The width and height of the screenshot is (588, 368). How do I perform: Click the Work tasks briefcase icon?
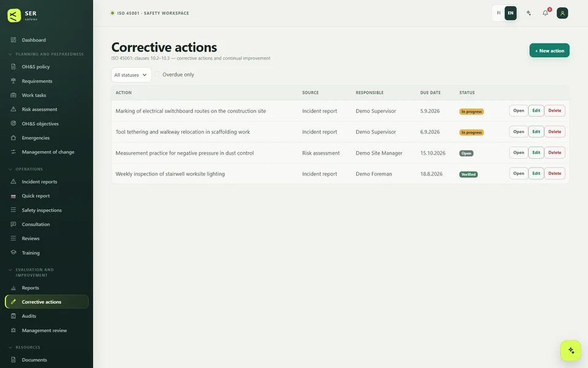(x=13, y=95)
